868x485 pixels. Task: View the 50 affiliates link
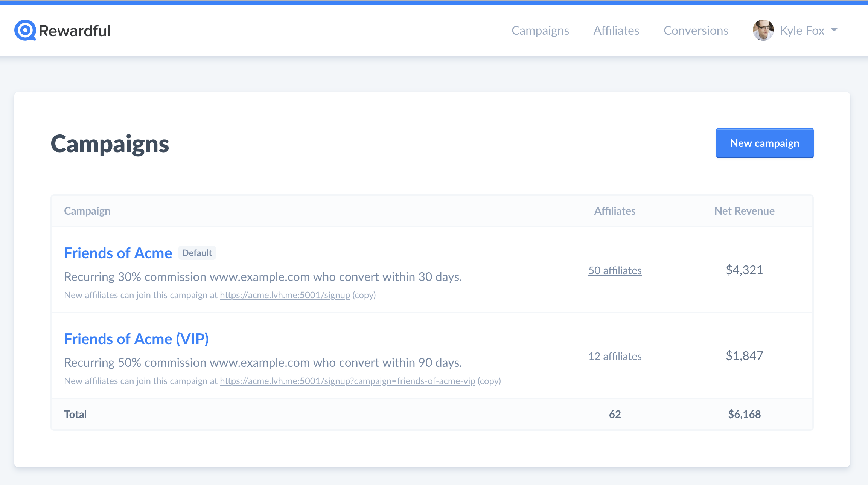(x=615, y=270)
